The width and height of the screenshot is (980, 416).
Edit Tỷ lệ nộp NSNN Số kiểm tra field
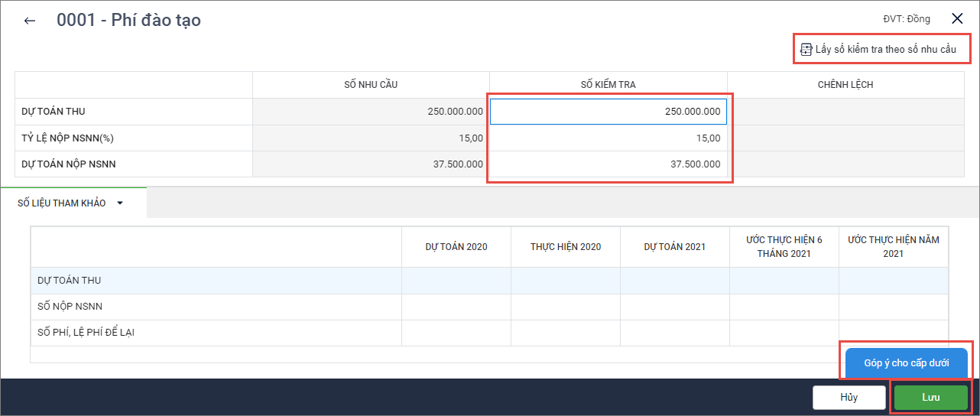608,138
